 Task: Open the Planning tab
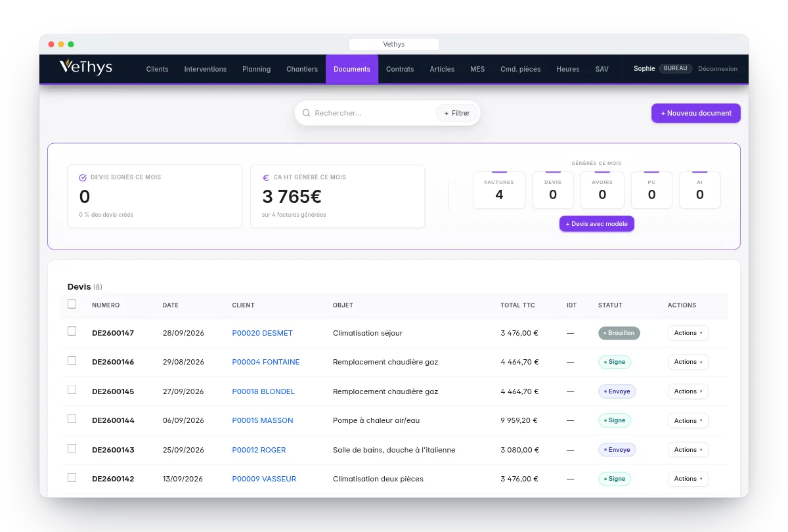point(257,69)
